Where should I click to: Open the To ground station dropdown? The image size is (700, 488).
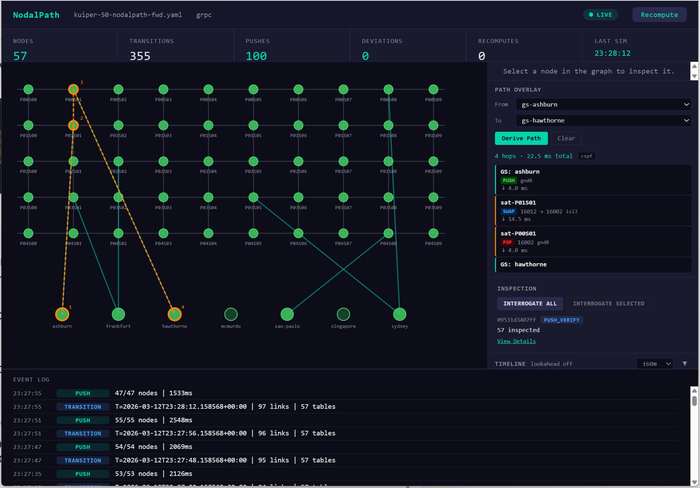pos(604,121)
